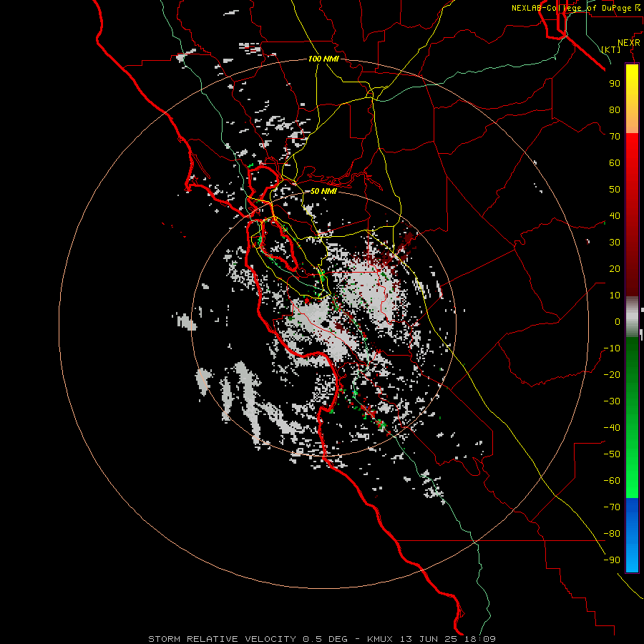Click the "NEXR" label above the scale

click(629, 43)
